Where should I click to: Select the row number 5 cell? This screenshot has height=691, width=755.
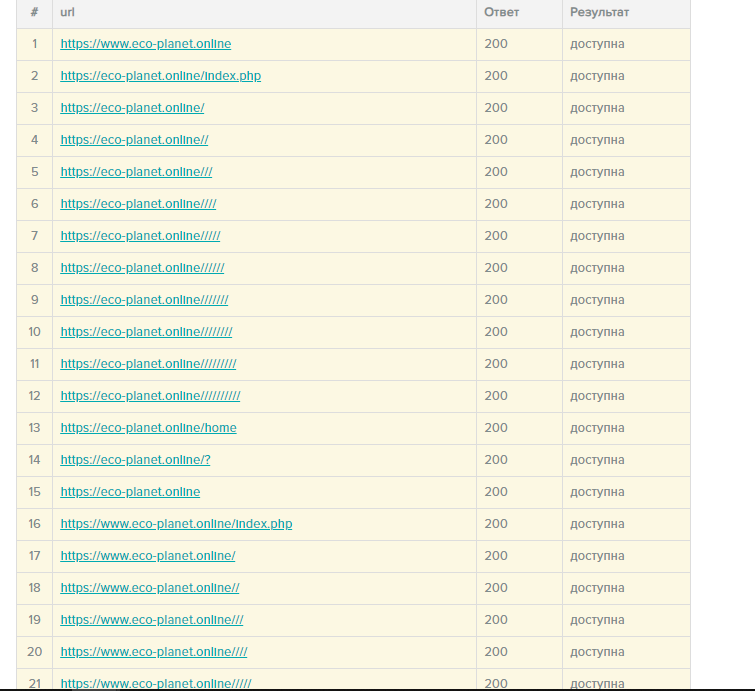(35, 172)
